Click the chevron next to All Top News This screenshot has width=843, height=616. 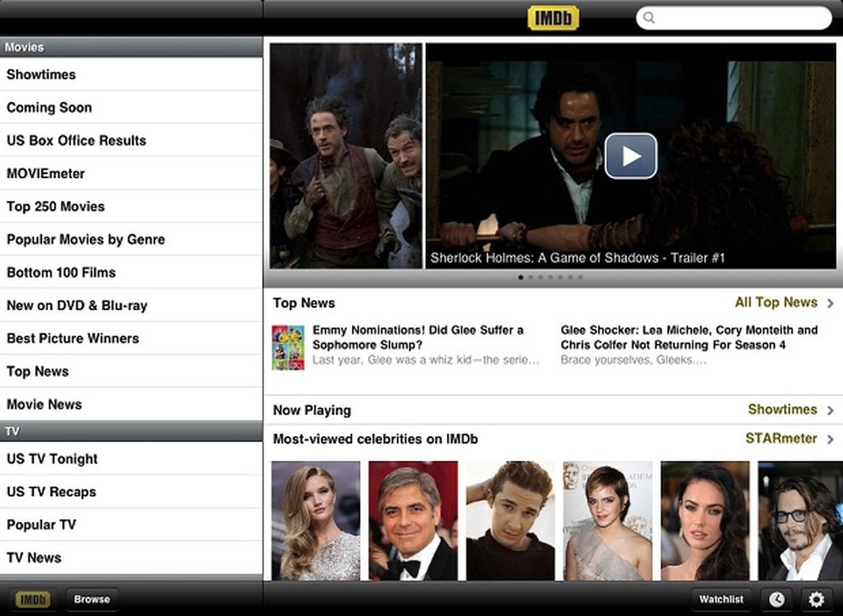coord(831,303)
